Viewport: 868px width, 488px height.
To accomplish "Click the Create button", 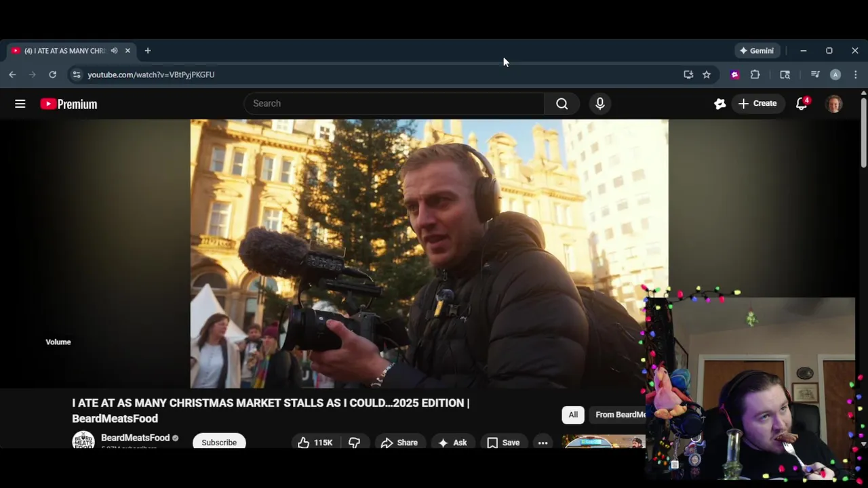I will pos(757,104).
